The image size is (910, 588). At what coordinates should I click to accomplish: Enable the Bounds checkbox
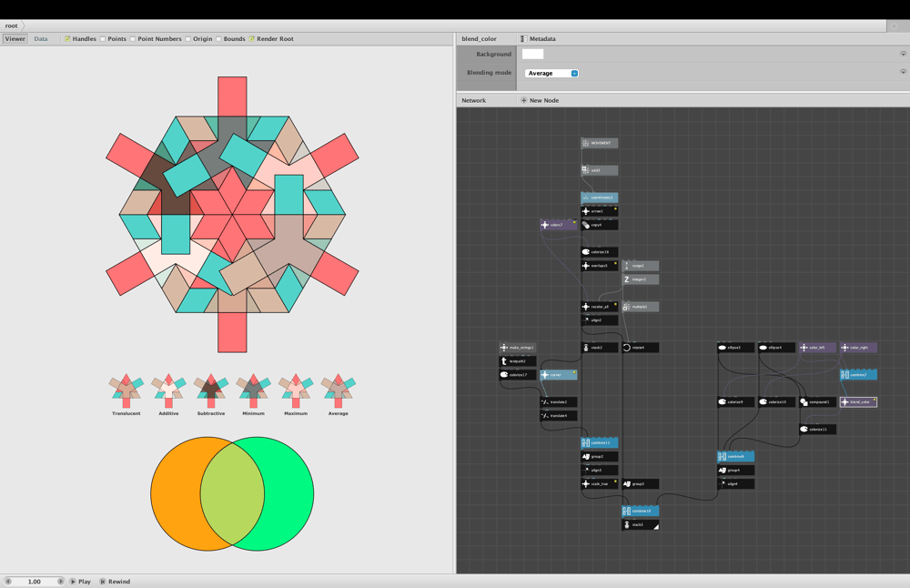(218, 39)
